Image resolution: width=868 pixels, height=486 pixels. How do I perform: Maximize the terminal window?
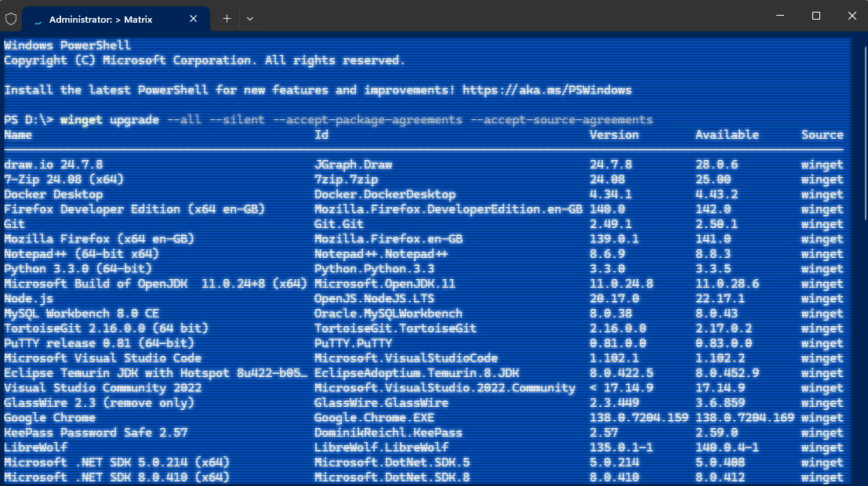point(815,16)
